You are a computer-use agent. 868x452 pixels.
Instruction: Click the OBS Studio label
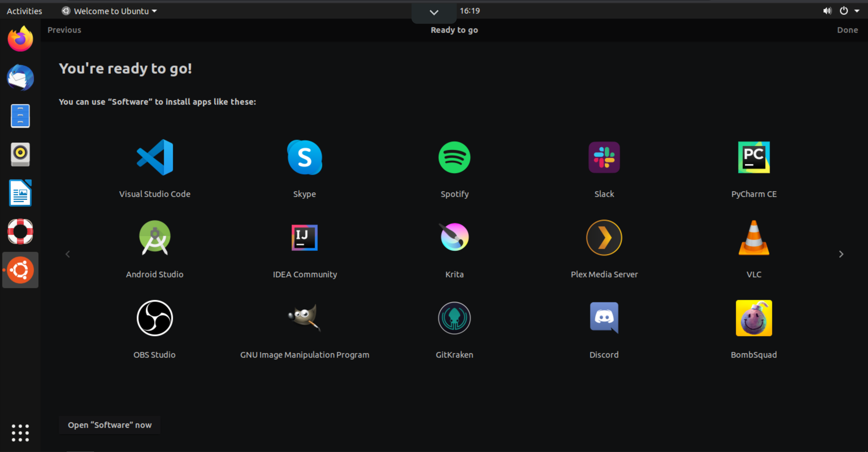(154, 354)
